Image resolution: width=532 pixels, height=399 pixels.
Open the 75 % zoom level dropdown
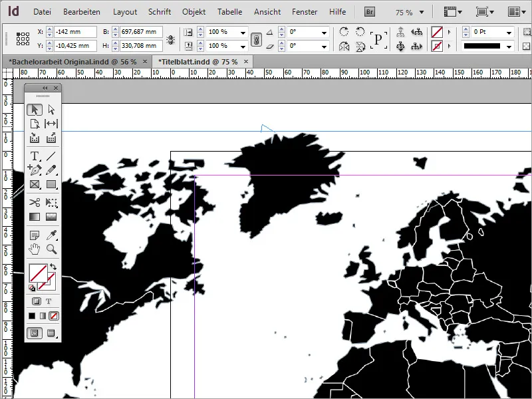(422, 12)
